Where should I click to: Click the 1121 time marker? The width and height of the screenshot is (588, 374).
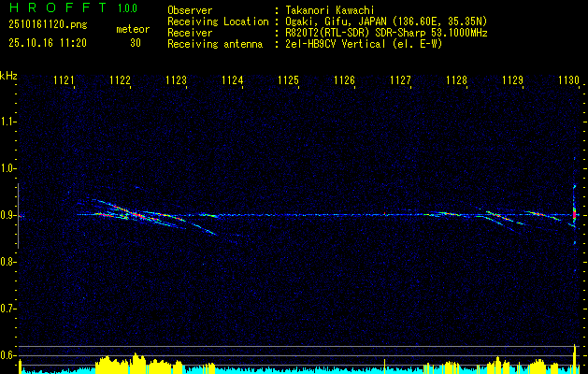[x=64, y=80]
